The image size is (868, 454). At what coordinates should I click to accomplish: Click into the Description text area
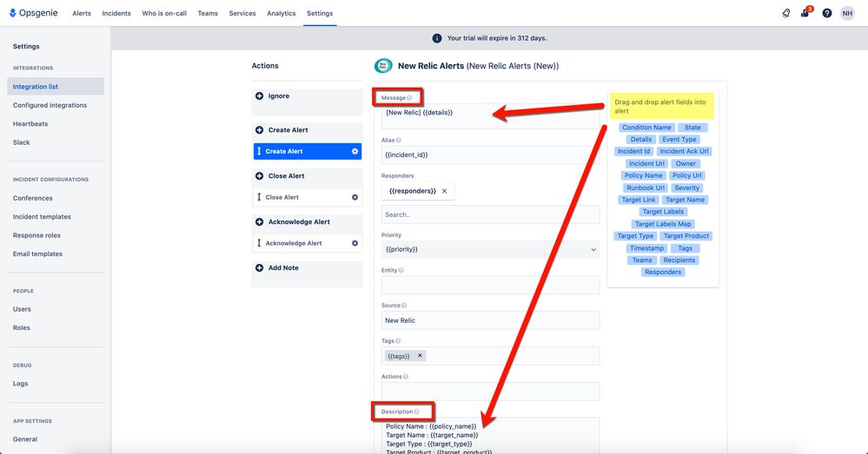(x=490, y=436)
